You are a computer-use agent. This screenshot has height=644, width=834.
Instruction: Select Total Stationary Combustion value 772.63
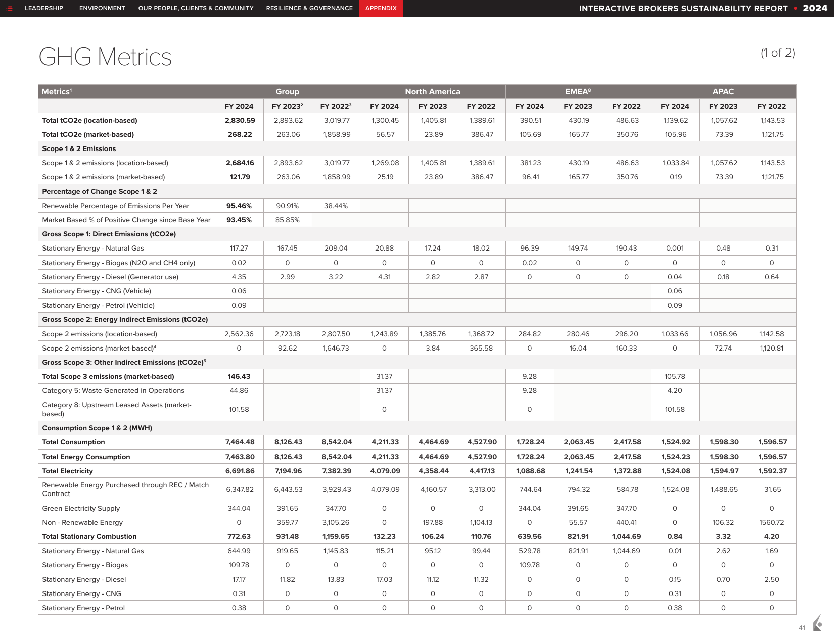[239, 536]
